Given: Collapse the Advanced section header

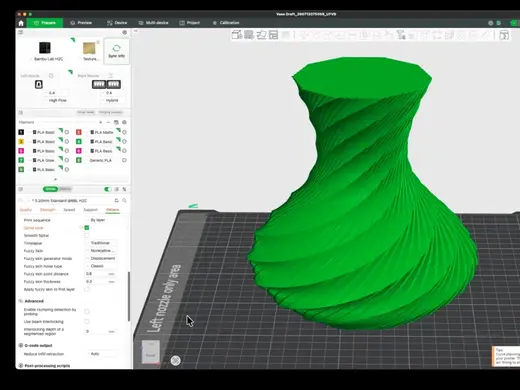Looking at the screenshot, I should point(31,301).
